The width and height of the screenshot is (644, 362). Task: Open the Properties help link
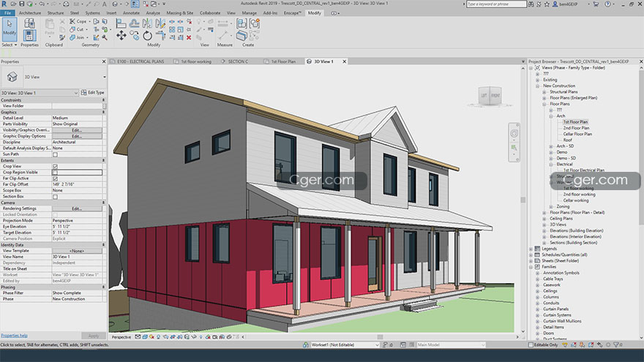(15, 336)
